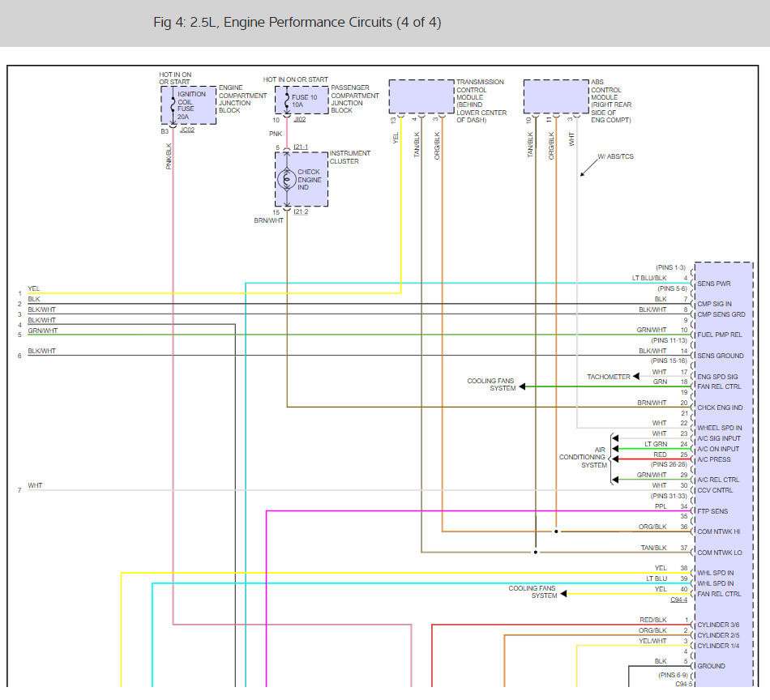This screenshot has height=700, width=770.
Task: Click the Ignition Coil Fuse 20A symbol
Action: coord(173,105)
